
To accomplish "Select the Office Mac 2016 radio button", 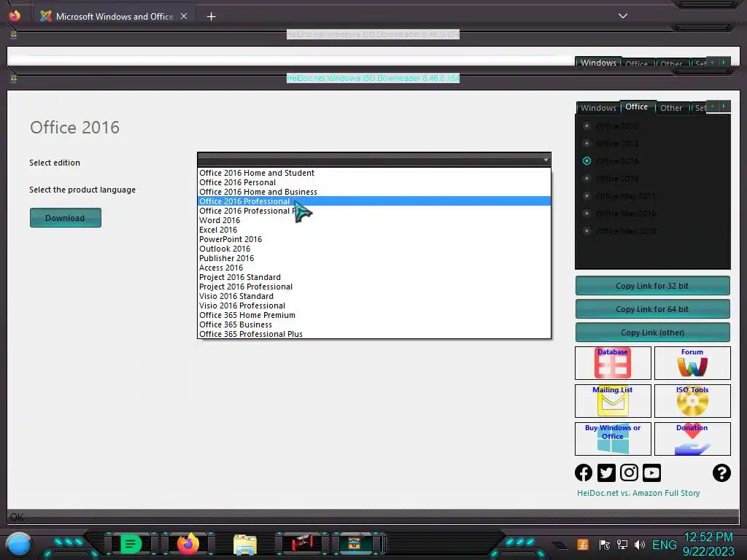I will (x=587, y=214).
